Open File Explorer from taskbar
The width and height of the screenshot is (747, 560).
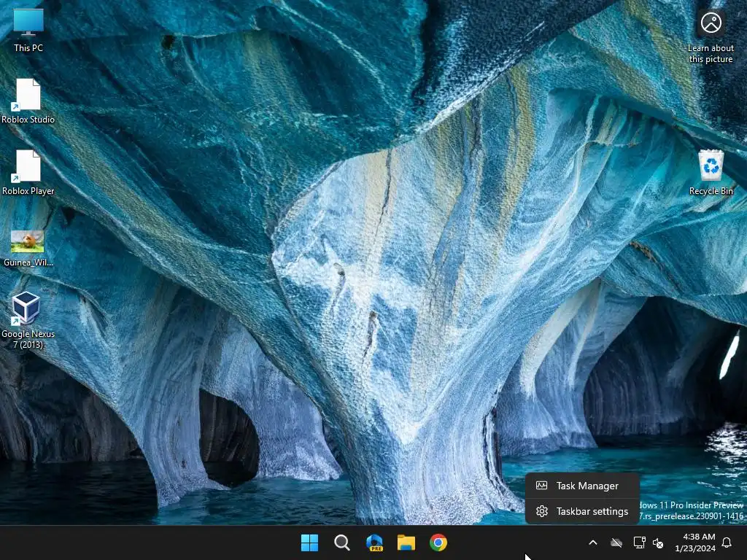click(406, 542)
